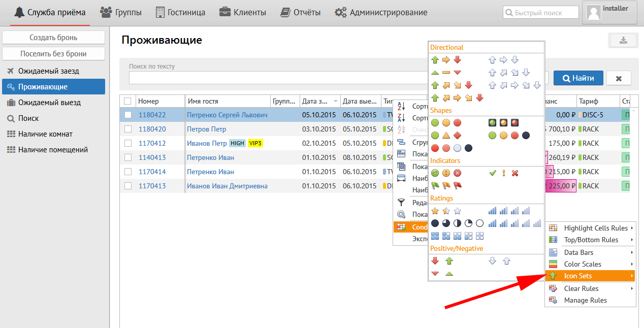Check the box next to Петров Петр row

128,129
